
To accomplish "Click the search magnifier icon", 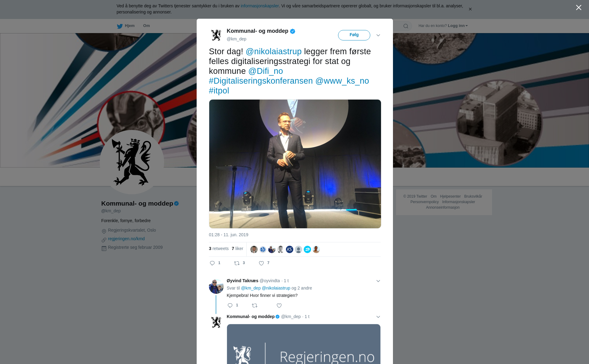I will tap(406, 26).
